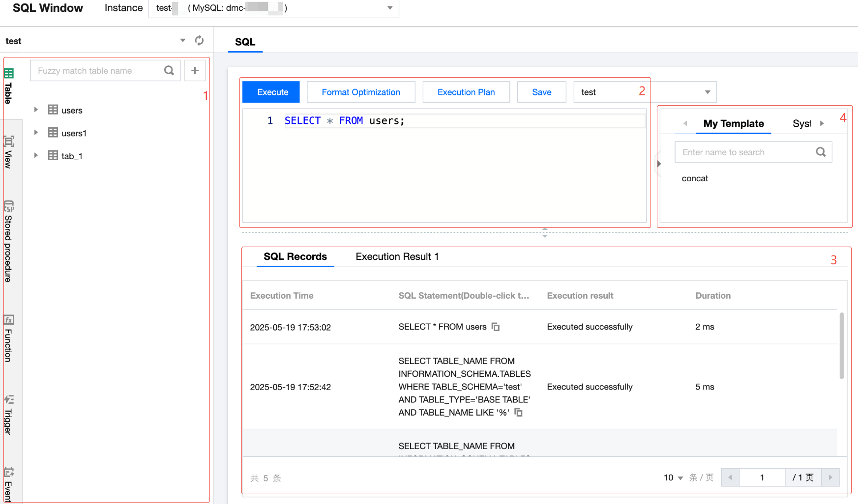Select the My Template tab

733,124
